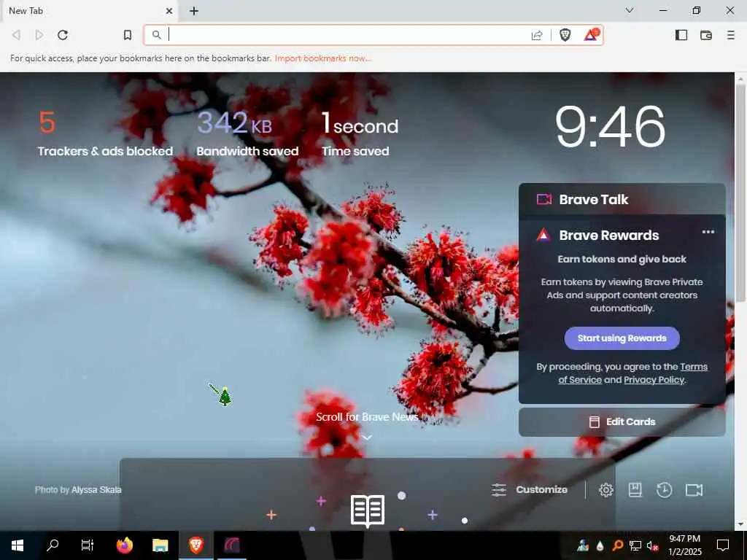
Task: Click the network tray icon
Action: click(x=635, y=545)
